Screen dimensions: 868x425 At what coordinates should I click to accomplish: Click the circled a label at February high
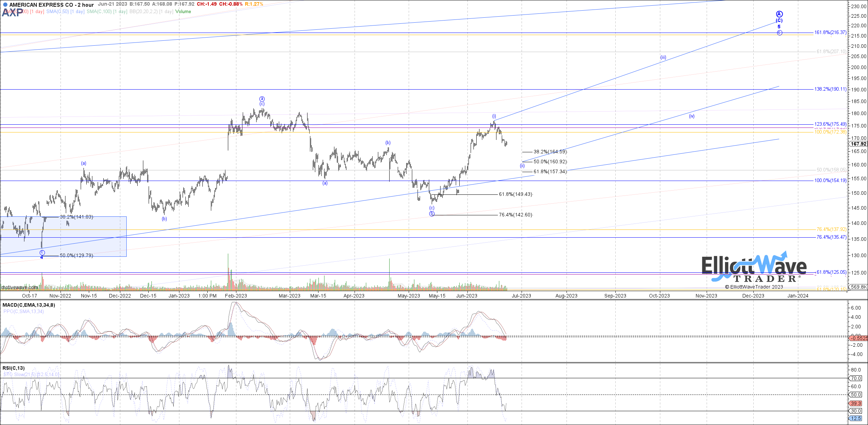262,99
